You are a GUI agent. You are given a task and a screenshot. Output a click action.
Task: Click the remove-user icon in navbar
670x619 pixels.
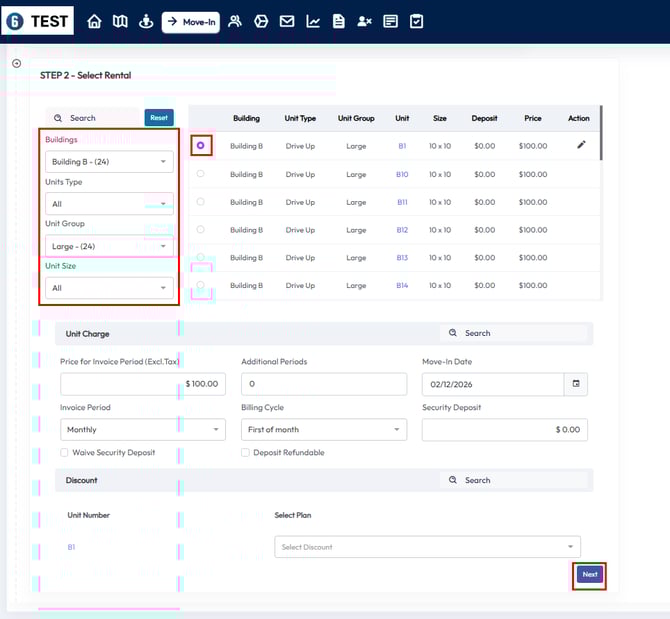[365, 21]
